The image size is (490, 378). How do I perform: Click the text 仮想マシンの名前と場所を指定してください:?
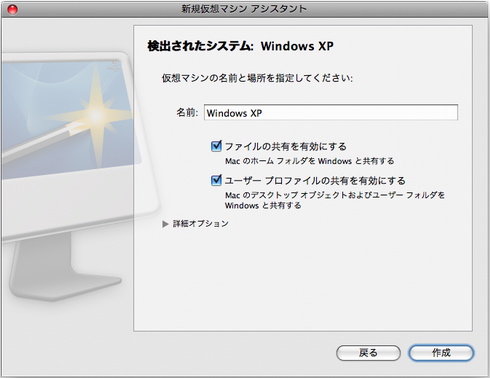point(257,78)
